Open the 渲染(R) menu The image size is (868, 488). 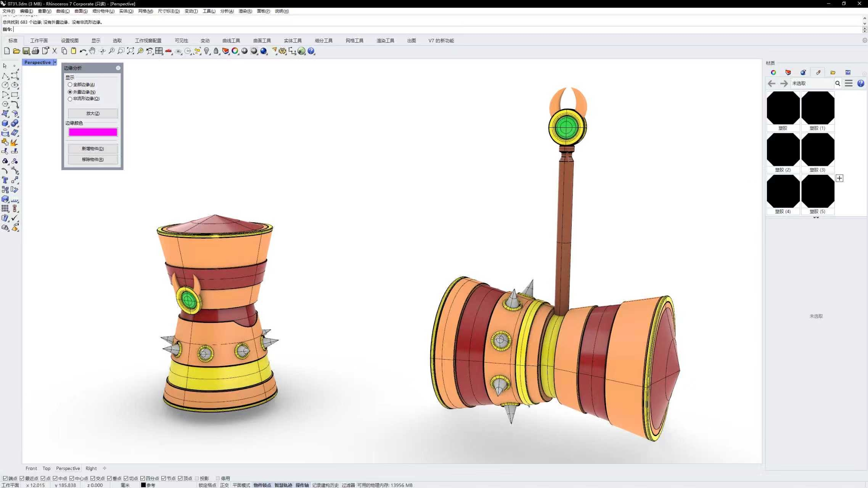coord(244,11)
